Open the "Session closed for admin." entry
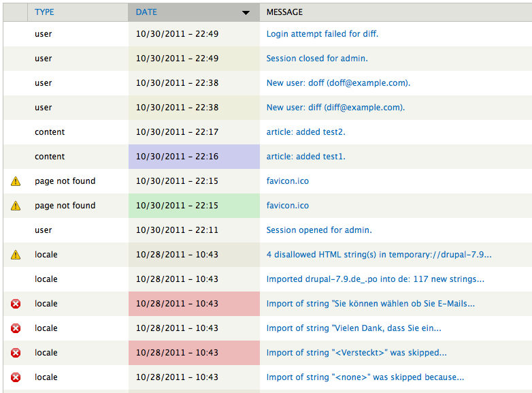 click(317, 59)
